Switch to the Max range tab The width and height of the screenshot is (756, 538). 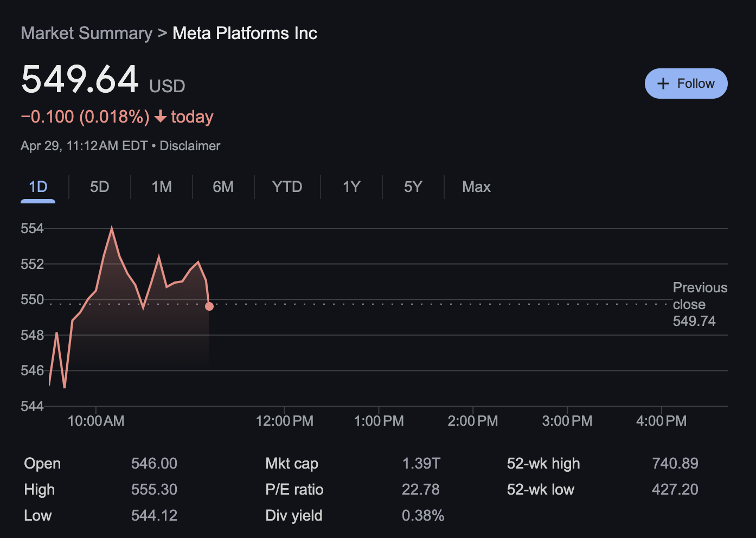476,187
